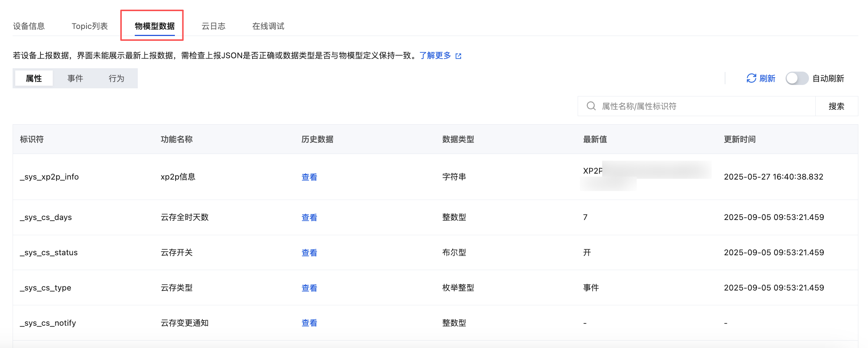
Task: View history data for _sys_xp2p_info
Action: click(x=309, y=177)
